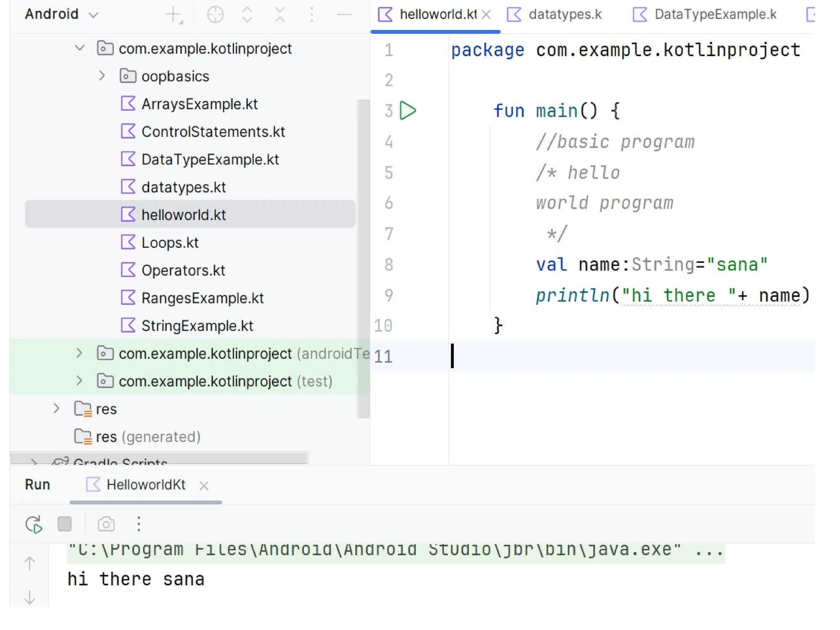Click the project panel vertical scrollbar
This screenshot has height=630, width=840.
pos(363,258)
